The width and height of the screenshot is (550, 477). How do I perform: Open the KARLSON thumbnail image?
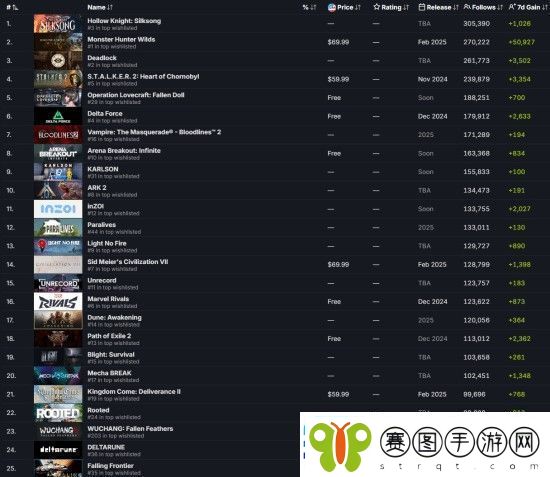click(x=58, y=172)
